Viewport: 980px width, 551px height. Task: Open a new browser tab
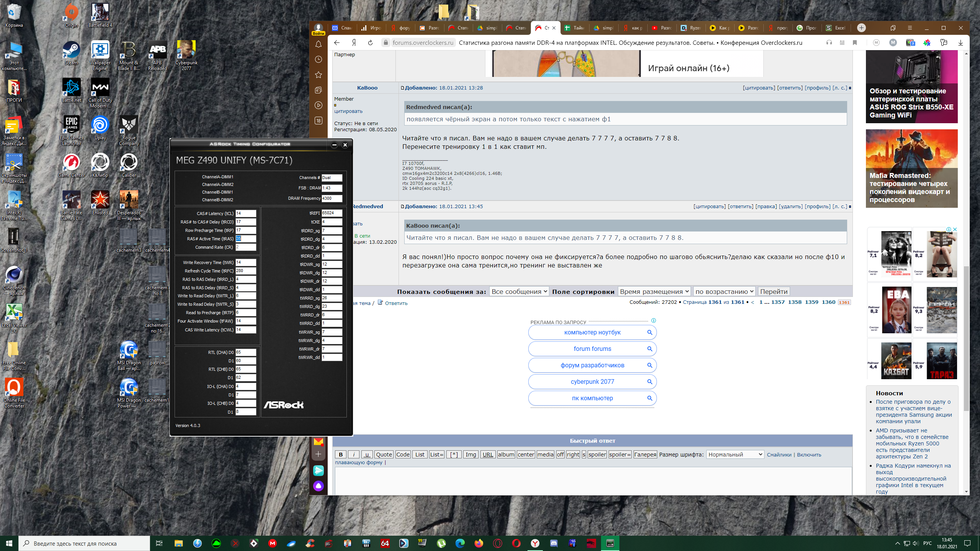coord(861,28)
